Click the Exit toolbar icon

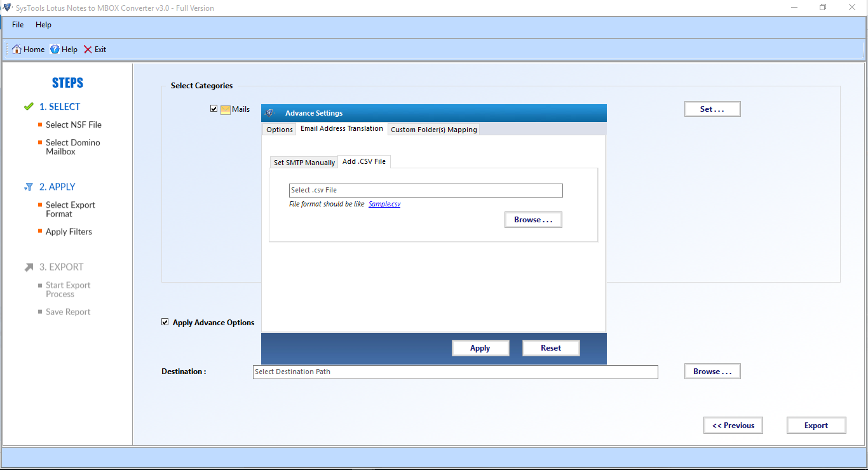(88, 50)
